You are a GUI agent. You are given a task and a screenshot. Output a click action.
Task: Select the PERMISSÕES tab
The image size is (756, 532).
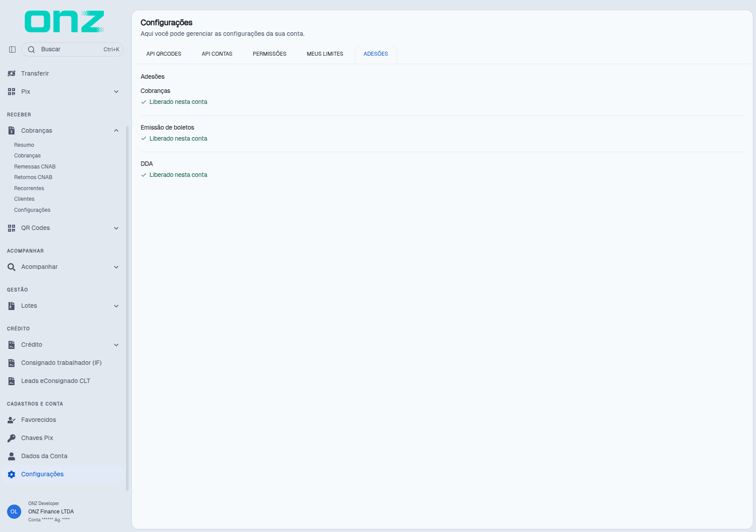(x=270, y=54)
